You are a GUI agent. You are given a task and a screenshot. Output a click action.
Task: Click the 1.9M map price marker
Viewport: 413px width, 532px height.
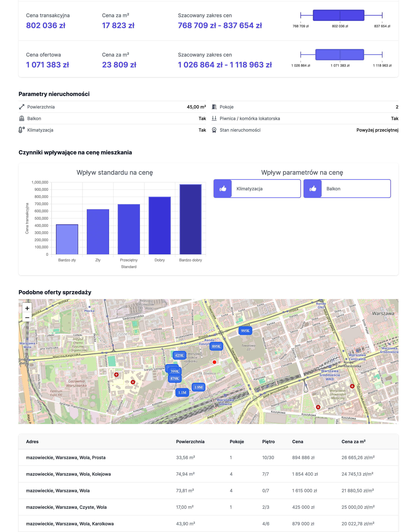pos(198,387)
